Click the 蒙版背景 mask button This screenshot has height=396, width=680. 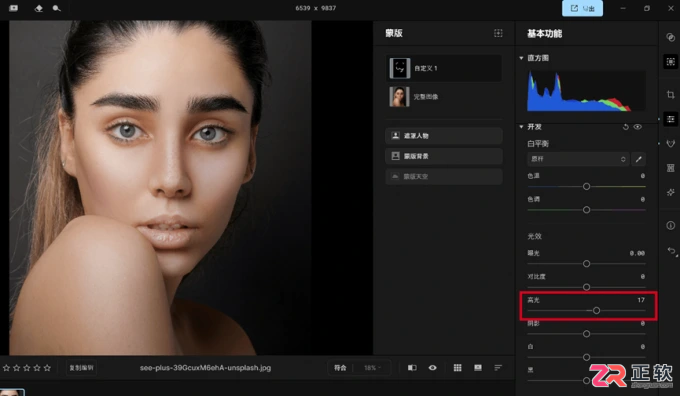coord(444,156)
